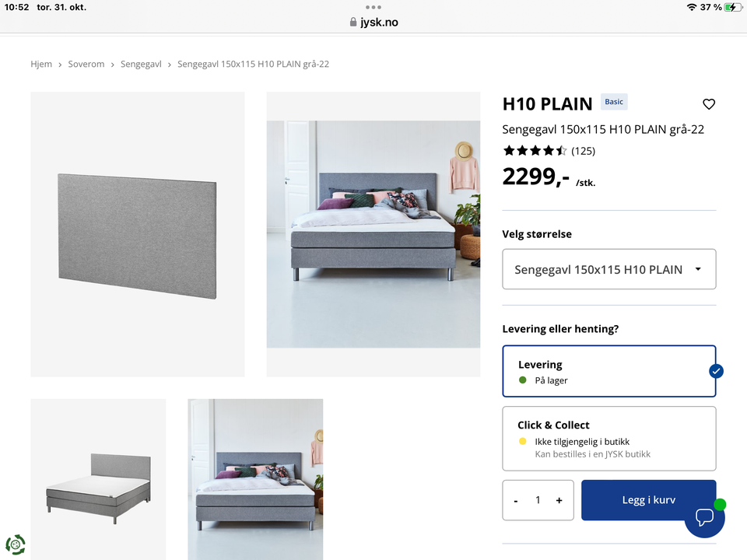Open the gray headboard product image
747x560 pixels.
pos(138,234)
